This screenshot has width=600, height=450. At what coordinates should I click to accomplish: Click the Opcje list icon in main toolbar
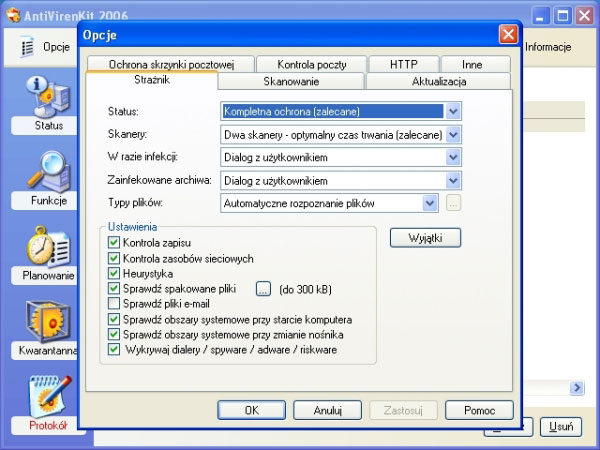pos(28,47)
